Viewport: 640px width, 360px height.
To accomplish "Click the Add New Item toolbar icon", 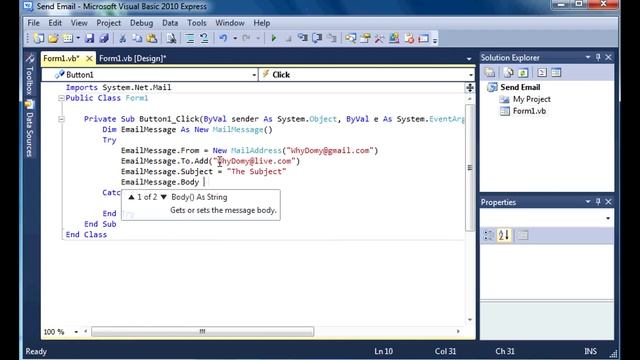I will point(68,38).
